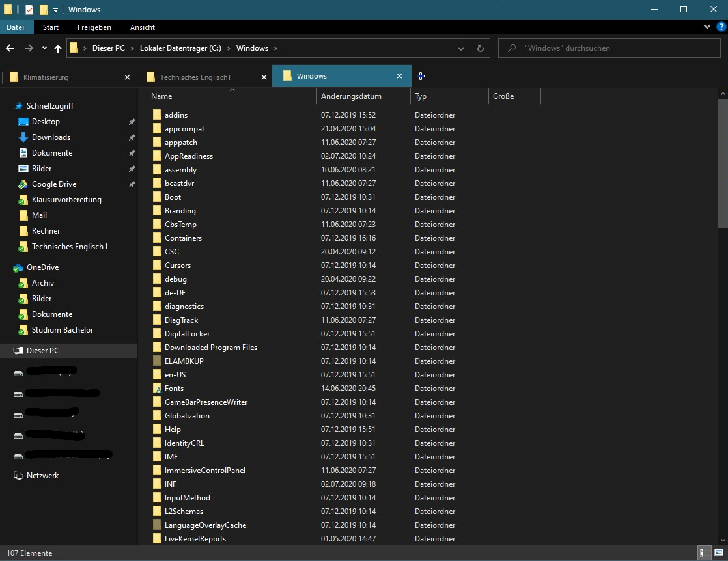Select Dieser PC in the navigation pane
This screenshot has height=561, width=728.
[x=43, y=351]
